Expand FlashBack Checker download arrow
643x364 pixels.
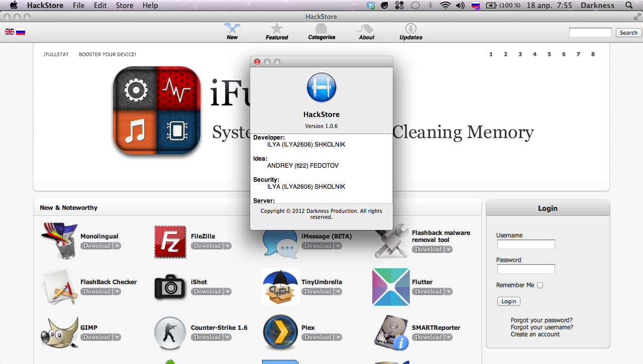click(117, 292)
